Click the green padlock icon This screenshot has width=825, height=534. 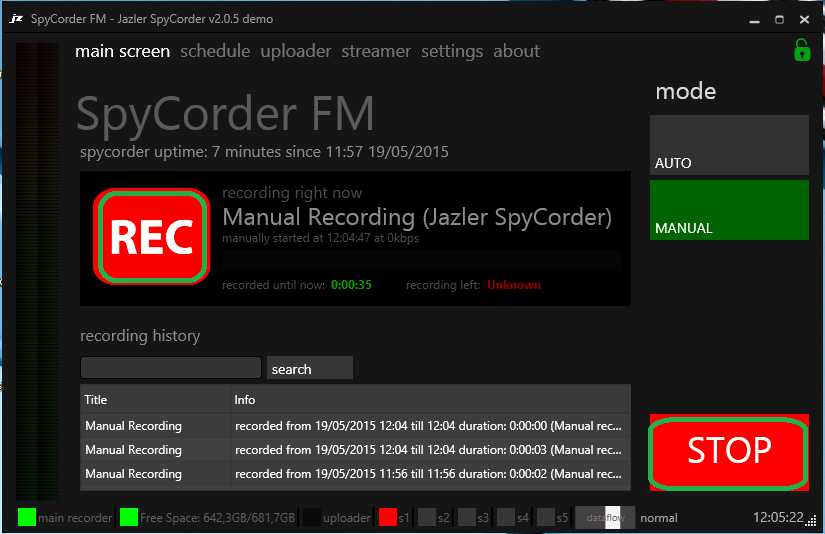pyautogui.click(x=802, y=50)
